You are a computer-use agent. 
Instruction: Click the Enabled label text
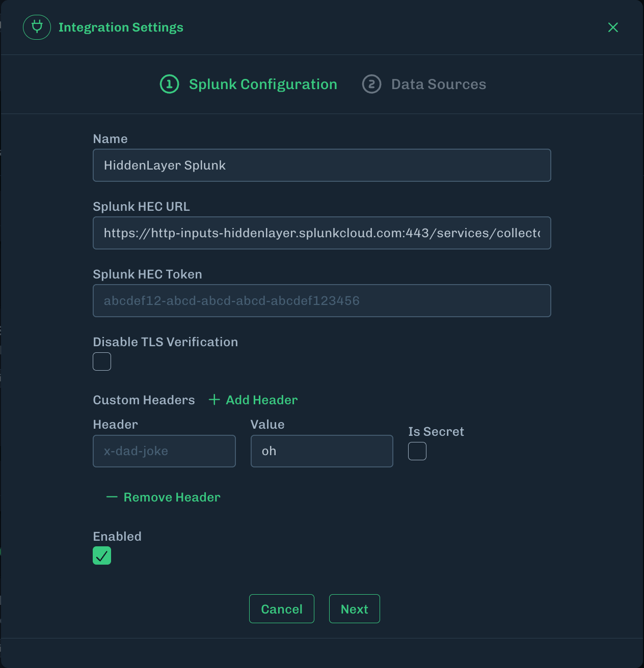pyautogui.click(x=117, y=536)
